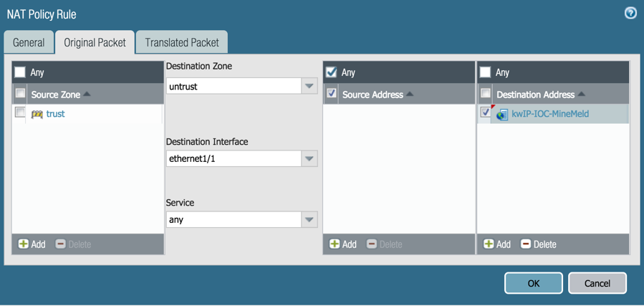Add a new destination address
This screenshot has height=306, width=644.
pos(497,244)
